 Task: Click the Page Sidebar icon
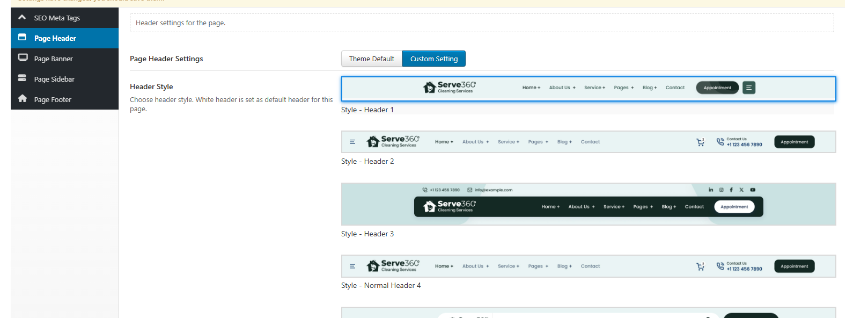[x=22, y=78]
